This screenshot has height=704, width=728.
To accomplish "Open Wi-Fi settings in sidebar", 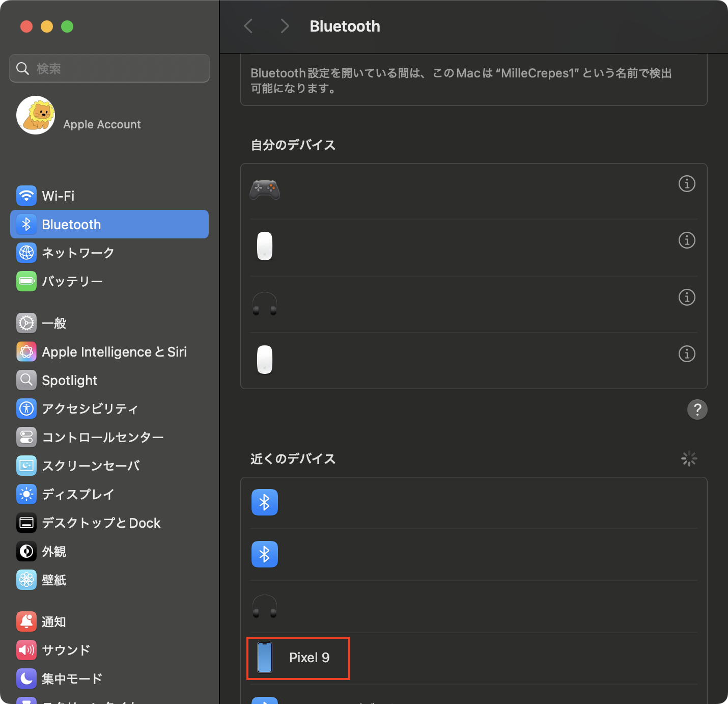I will pos(58,196).
